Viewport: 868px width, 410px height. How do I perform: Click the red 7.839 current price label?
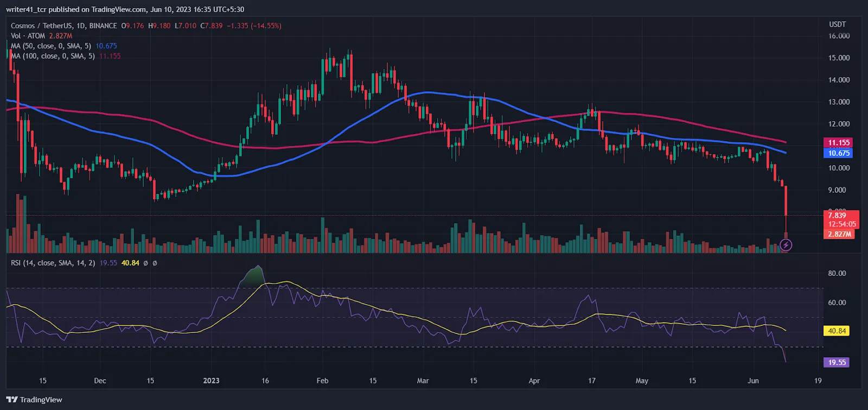pos(837,216)
